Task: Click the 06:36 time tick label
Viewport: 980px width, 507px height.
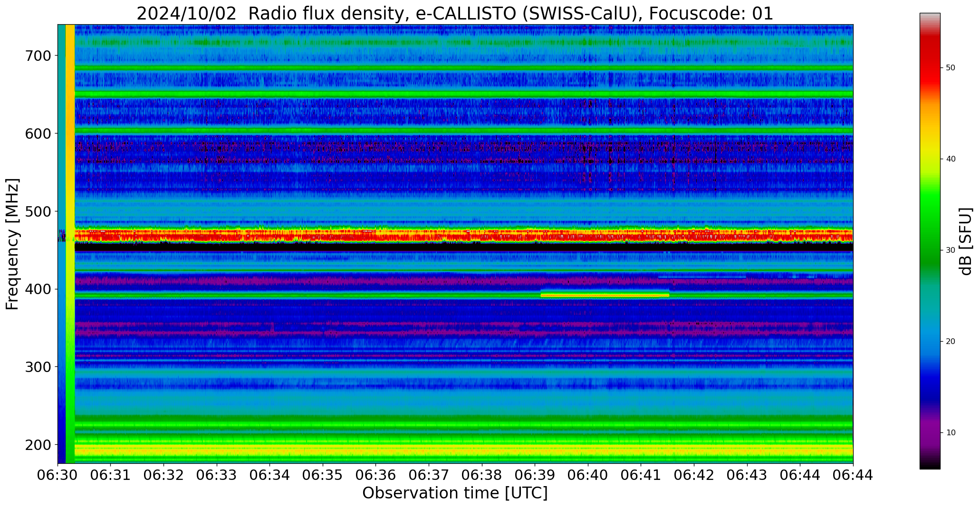Action: tap(376, 475)
